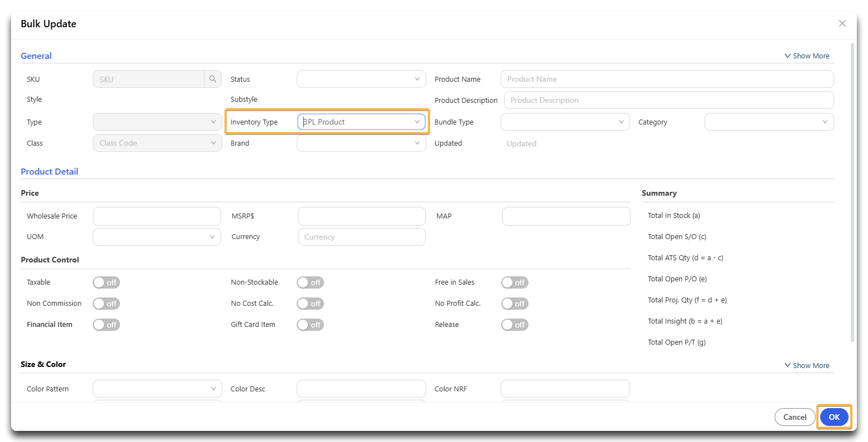The width and height of the screenshot is (868, 442).
Task: Click the Summary heading
Action: pos(659,193)
